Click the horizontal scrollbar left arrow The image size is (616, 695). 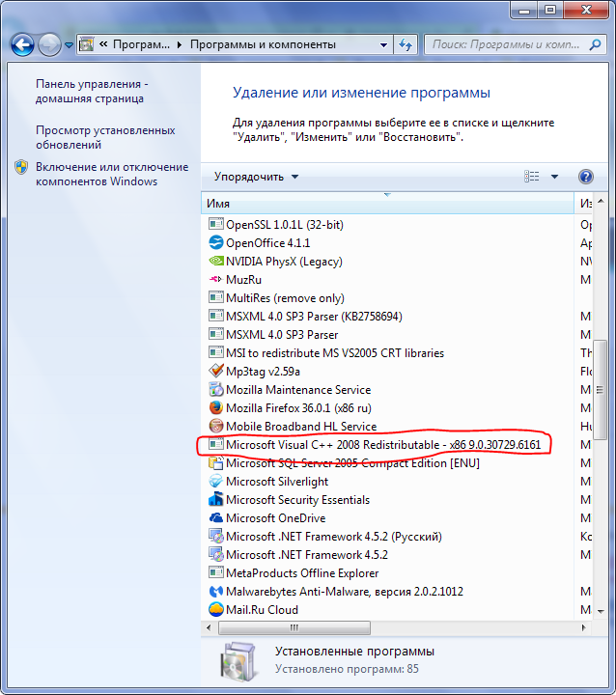coord(209,627)
